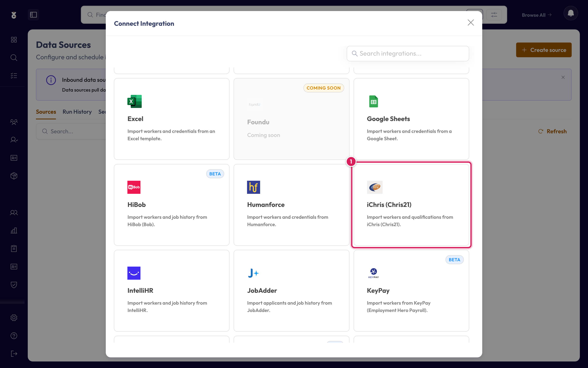The width and height of the screenshot is (588, 368).
Task: Select the KeyPay card title
Action: point(378,291)
